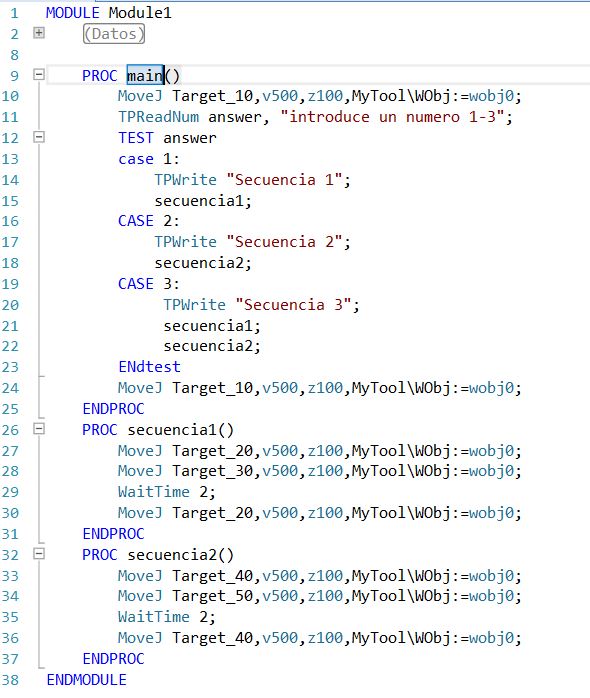This screenshot has width=590, height=698.
Task: Click TPWrite on line 14
Action: [x=185, y=180]
